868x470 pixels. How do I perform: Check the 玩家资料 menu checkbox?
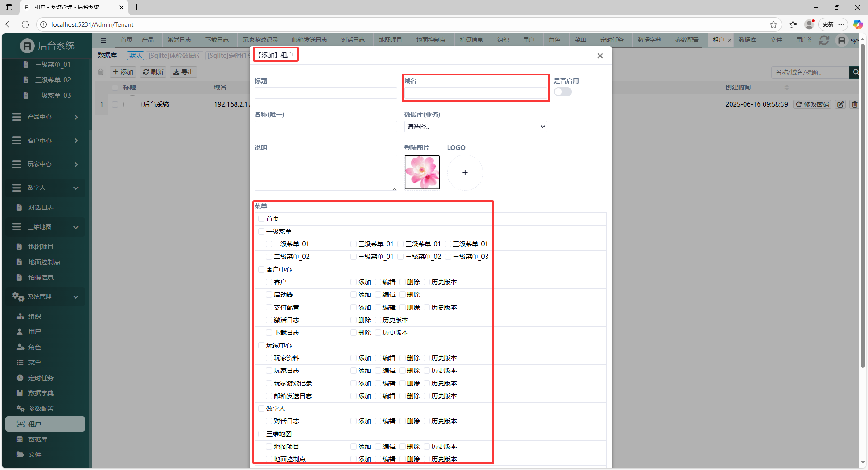coord(269,358)
